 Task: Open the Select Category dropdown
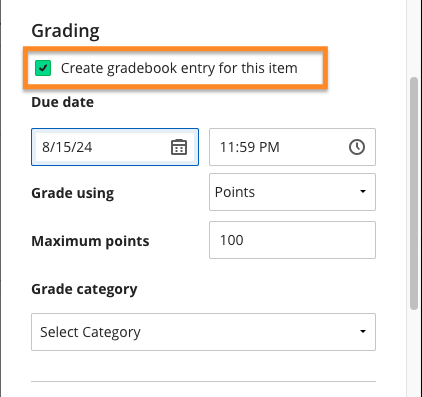203,332
